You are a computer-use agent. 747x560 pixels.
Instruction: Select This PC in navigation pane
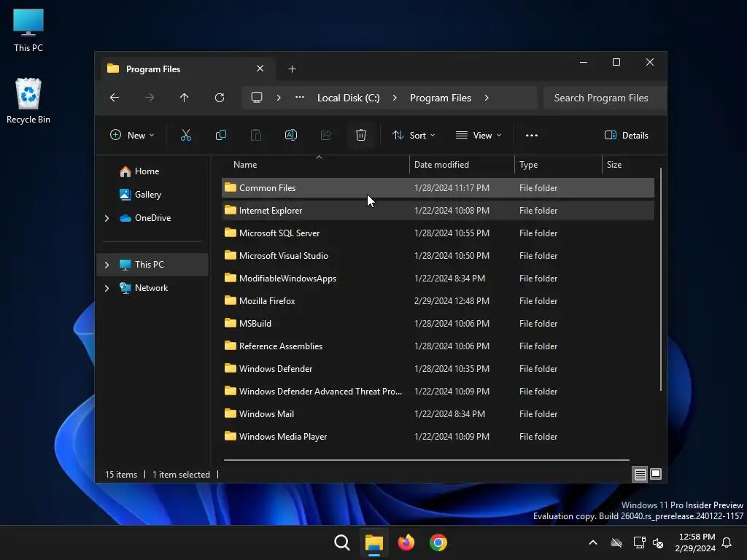[153, 265]
